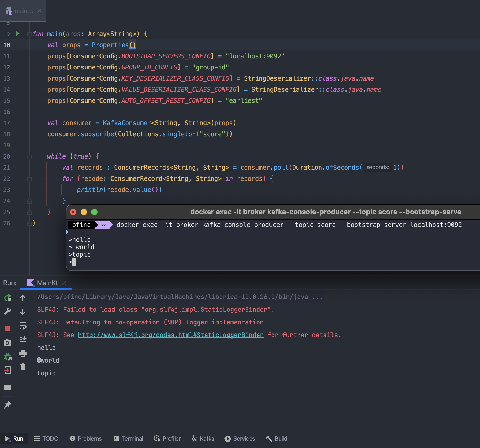Click "topic" console output line
480x448 pixels.
click(x=46, y=373)
